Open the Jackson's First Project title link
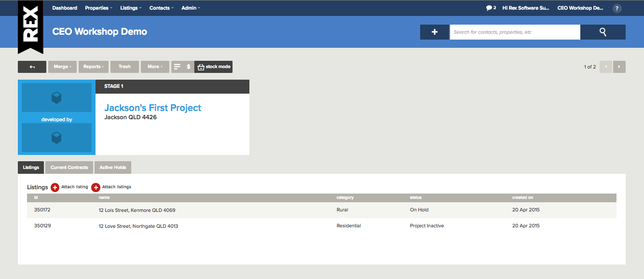The height and width of the screenshot is (279, 644). tap(153, 108)
